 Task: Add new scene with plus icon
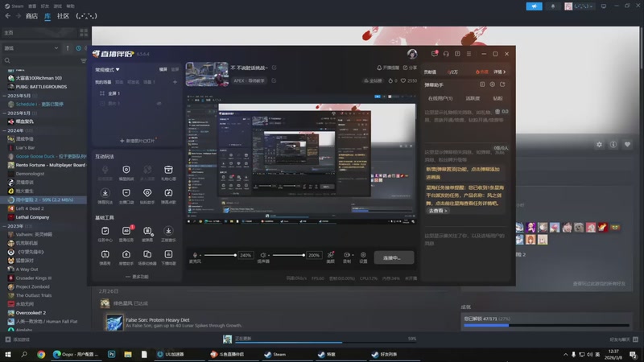click(x=175, y=82)
